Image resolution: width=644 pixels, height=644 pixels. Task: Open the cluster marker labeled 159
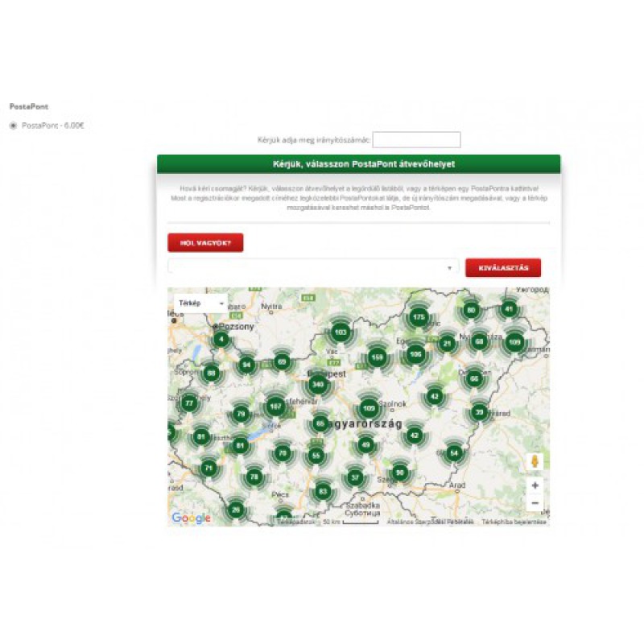[x=377, y=357]
